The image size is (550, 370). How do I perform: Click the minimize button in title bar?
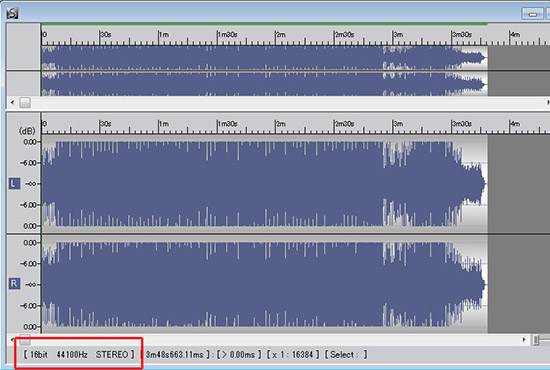(532, 14)
